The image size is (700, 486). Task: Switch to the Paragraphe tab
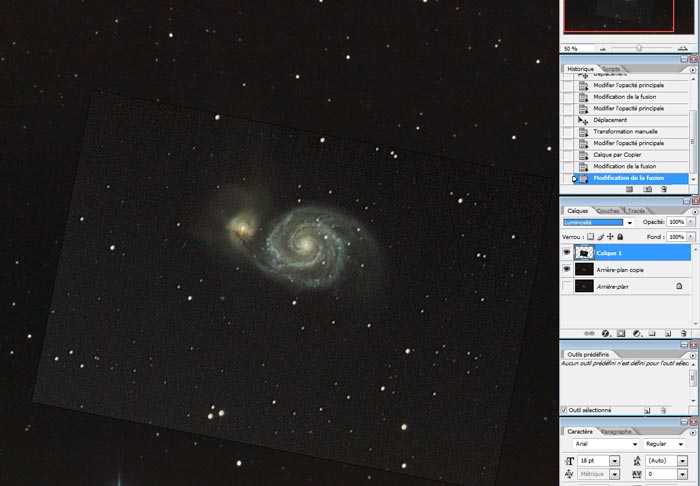click(616, 432)
